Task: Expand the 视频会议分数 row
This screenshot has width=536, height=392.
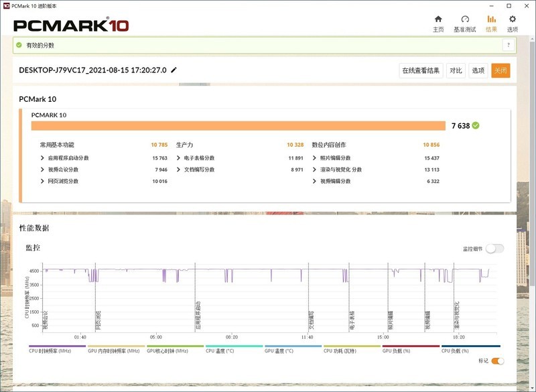Action: click(44, 170)
